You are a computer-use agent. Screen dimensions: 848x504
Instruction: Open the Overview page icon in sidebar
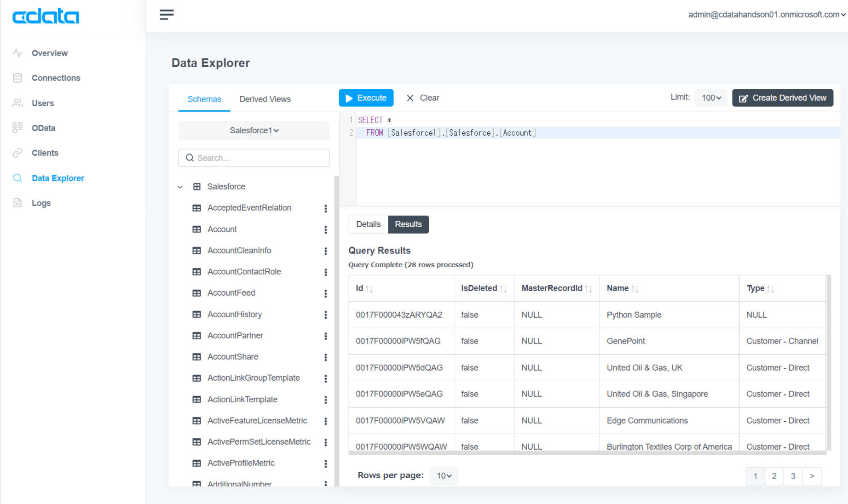(x=17, y=53)
